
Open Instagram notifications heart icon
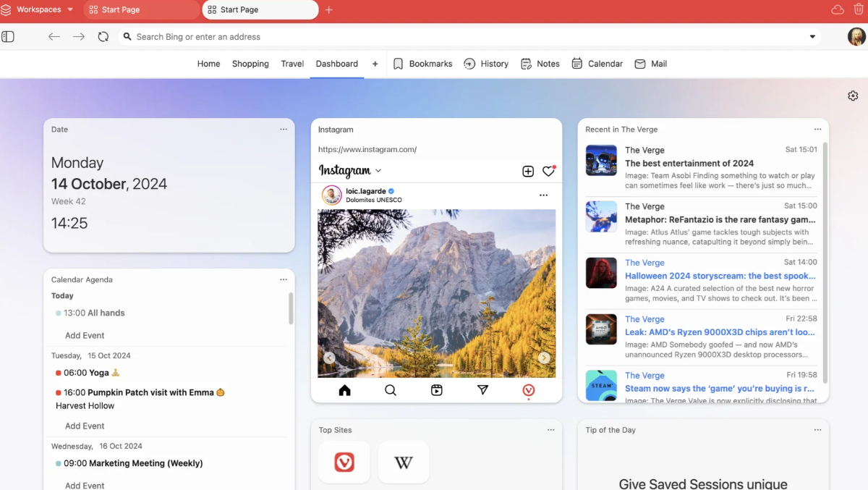[548, 171]
